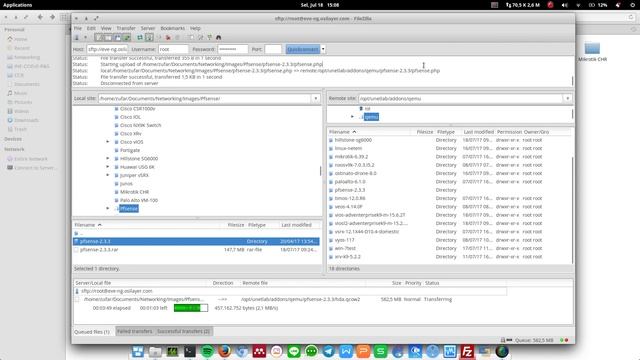Screen dimensions: 640x360
Task: Expand remote qemu tree folder
Action: (x=352, y=117)
